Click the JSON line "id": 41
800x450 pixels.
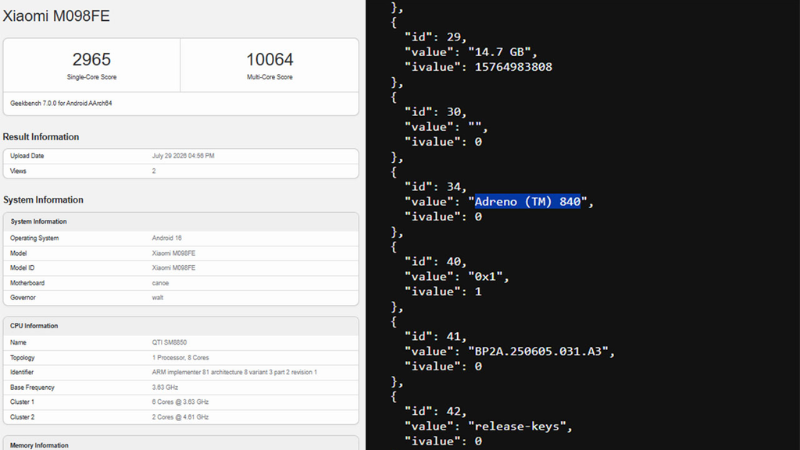pyautogui.click(x=436, y=336)
